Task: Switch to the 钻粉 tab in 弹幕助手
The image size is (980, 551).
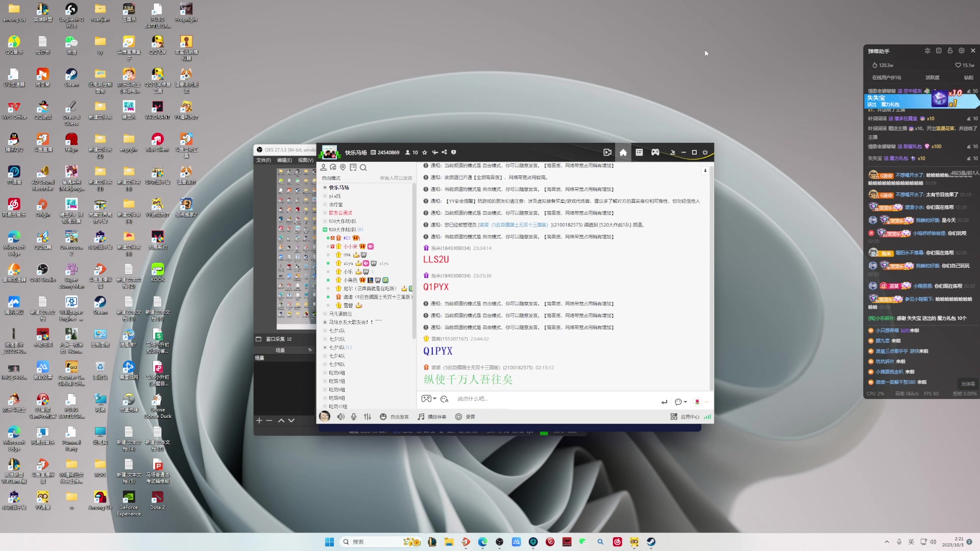Action: [968, 78]
